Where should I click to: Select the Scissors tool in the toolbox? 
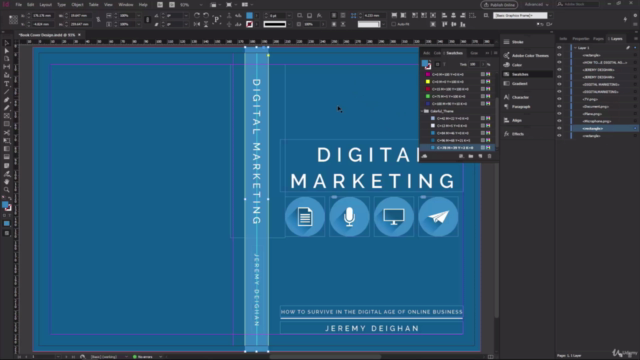point(7,133)
